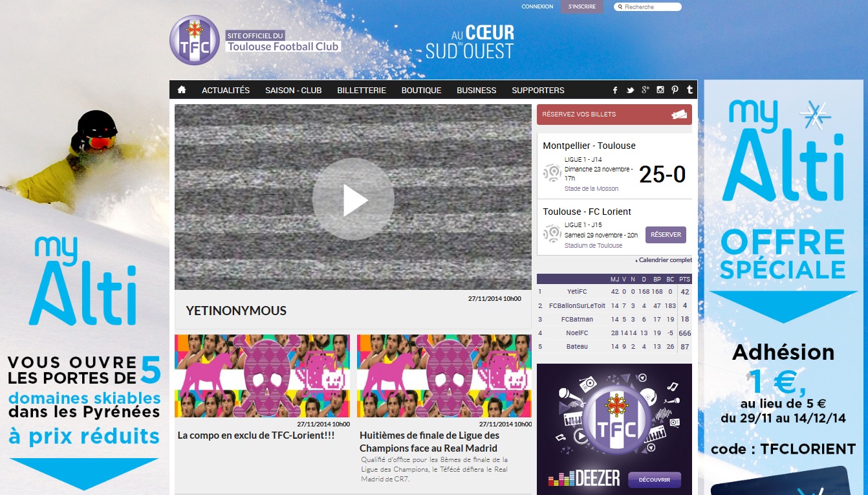
Task: Open the YETINONYMOUS headline
Action: click(x=236, y=311)
